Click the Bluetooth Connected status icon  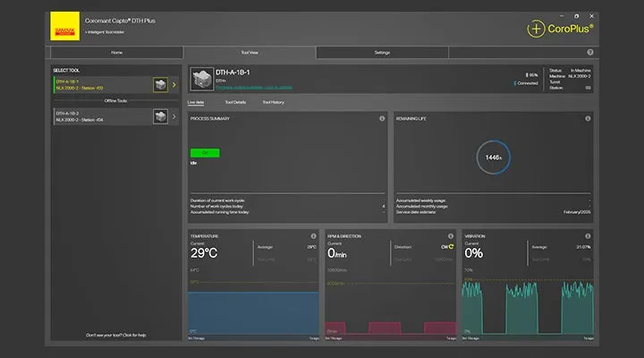[514, 83]
